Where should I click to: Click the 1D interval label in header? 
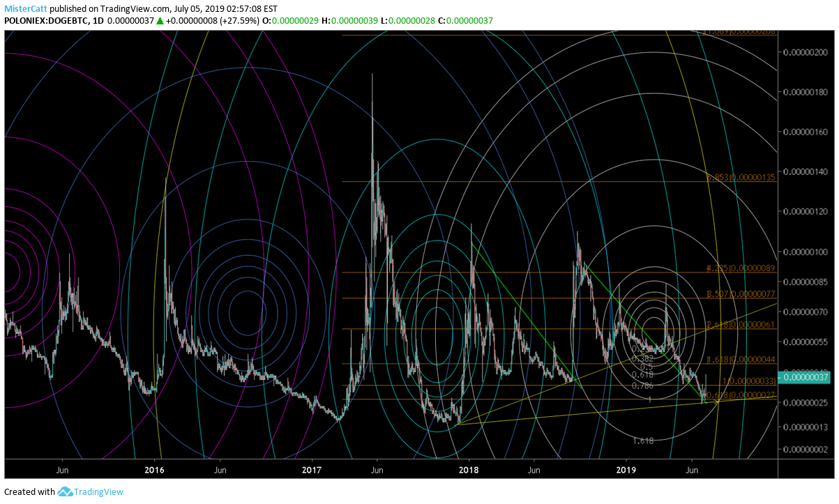click(x=98, y=21)
